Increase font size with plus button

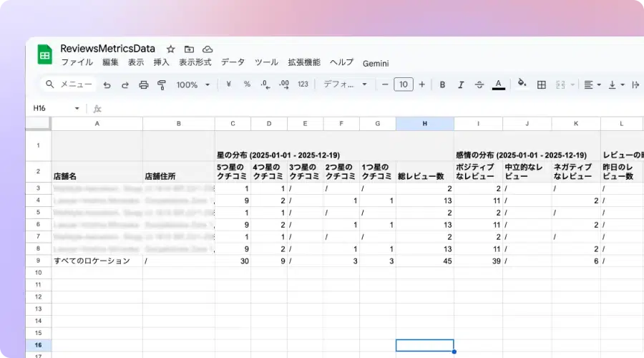point(421,84)
